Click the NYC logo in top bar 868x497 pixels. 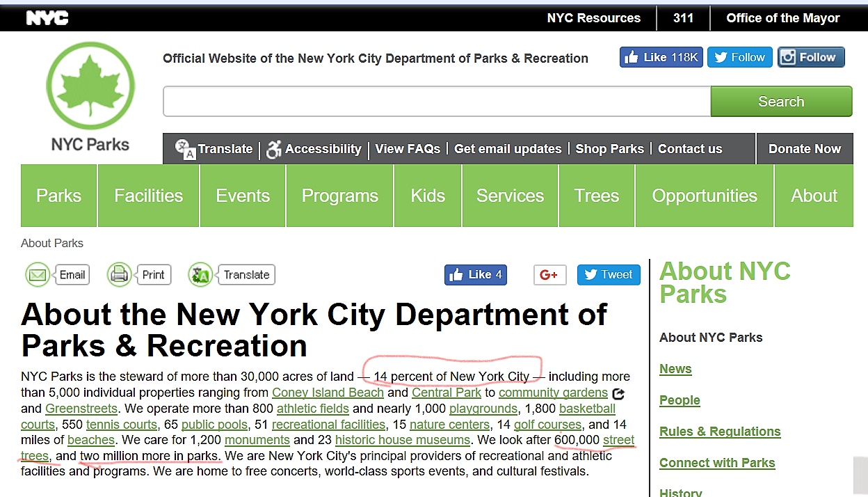tap(47, 18)
